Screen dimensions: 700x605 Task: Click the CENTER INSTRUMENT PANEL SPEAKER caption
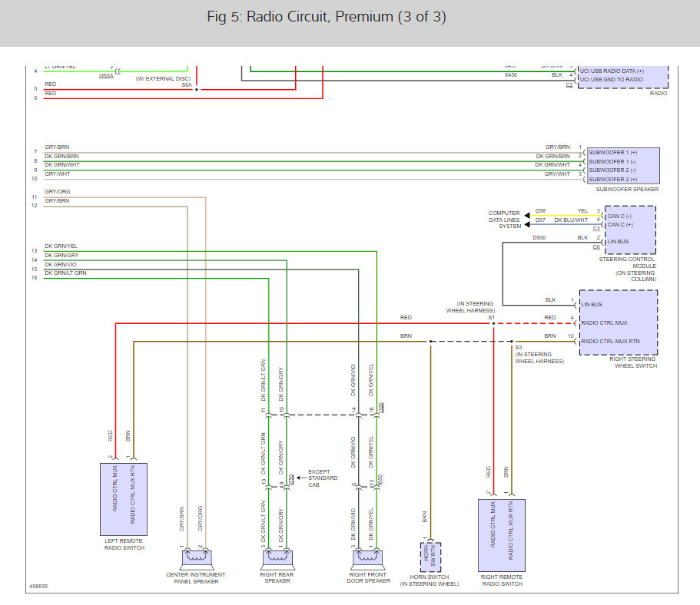coord(196,578)
